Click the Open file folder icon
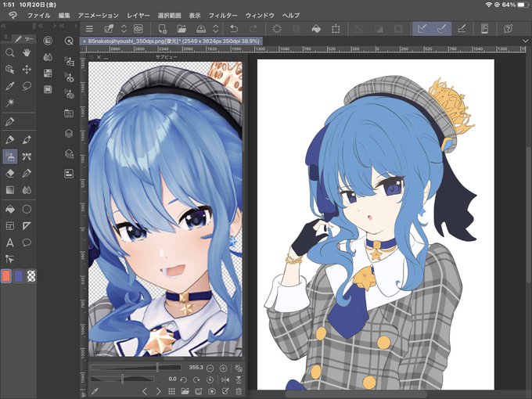Image resolution: width=532 pixels, height=399 pixels. (182, 29)
